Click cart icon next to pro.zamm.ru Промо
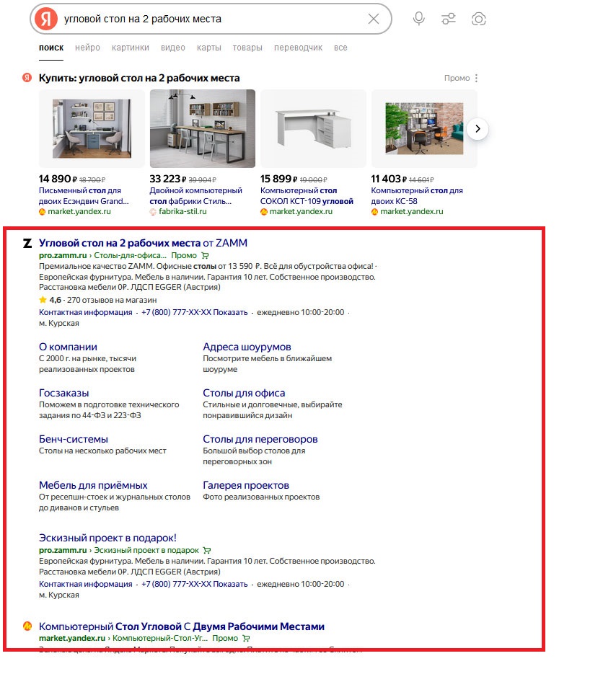 (x=205, y=256)
